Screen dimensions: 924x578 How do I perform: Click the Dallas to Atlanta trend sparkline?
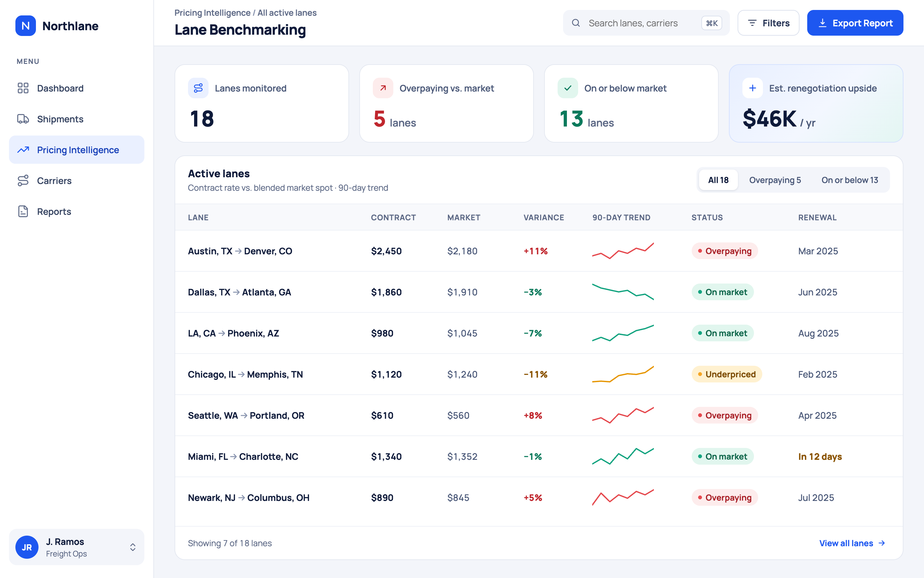(x=623, y=292)
